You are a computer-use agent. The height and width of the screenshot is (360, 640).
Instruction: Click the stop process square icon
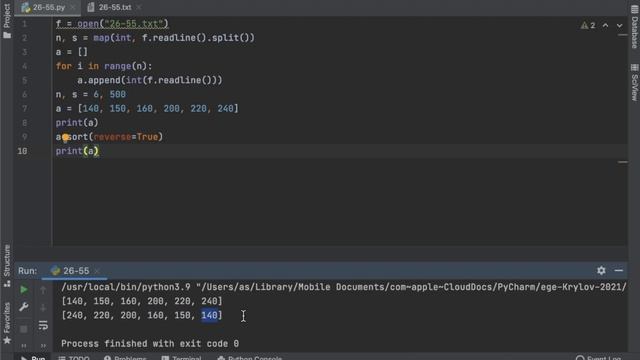(x=24, y=329)
